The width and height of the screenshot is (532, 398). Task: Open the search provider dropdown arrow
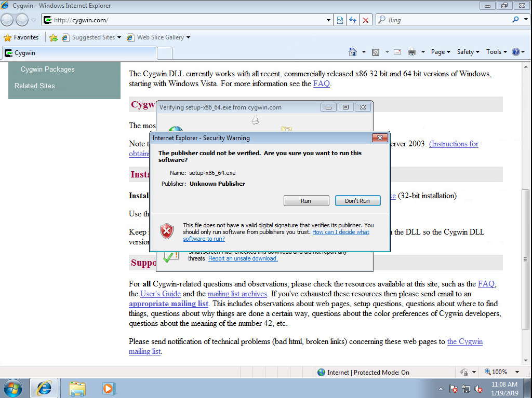(x=526, y=20)
